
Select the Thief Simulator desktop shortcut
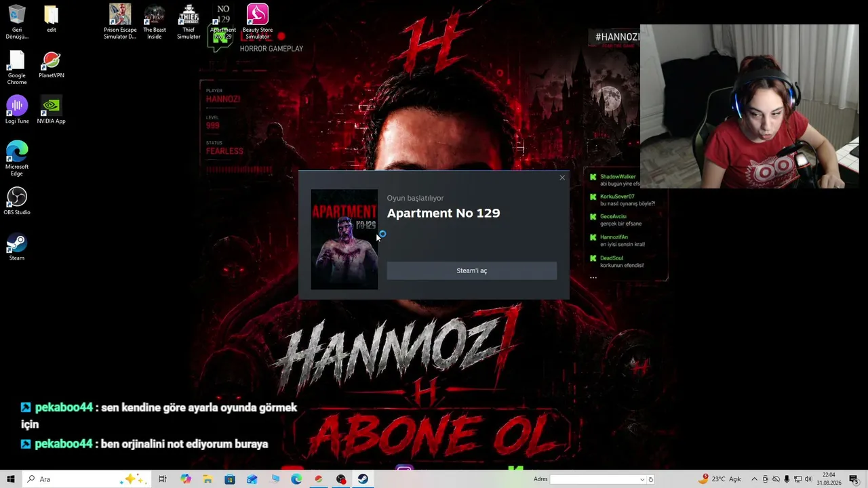[x=189, y=22]
